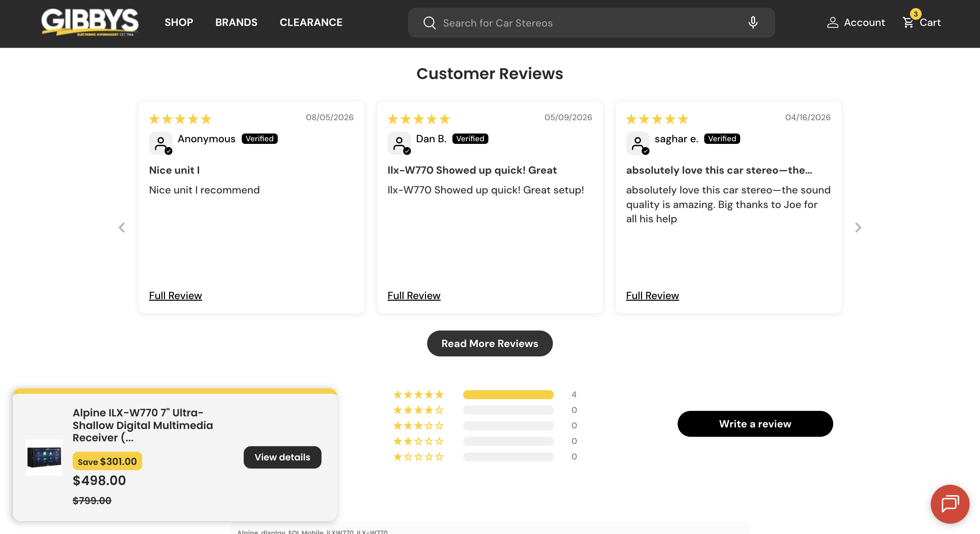The height and width of the screenshot is (534, 980).
Task: Open the shopping cart
Action: click(921, 22)
